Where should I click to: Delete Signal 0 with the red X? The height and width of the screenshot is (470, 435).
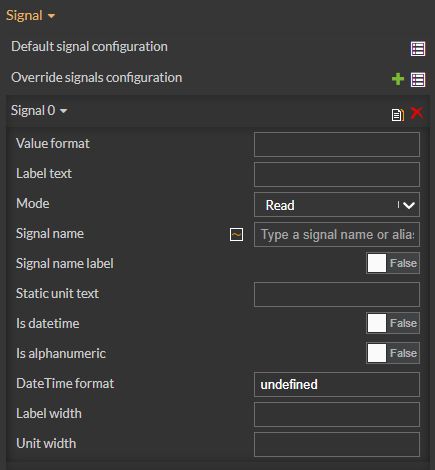click(417, 113)
